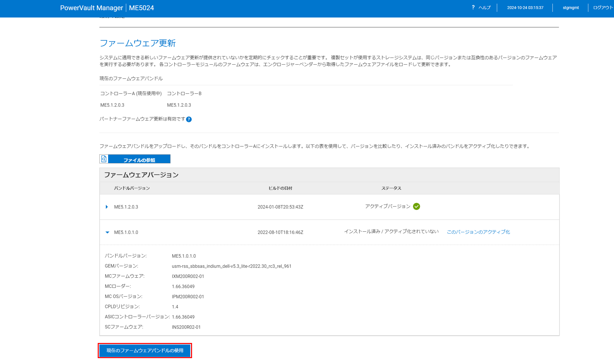Image resolution: width=614 pixels, height=364 pixels.
Task: Click MCローダー value 1.66.36049
Action: [183, 286]
